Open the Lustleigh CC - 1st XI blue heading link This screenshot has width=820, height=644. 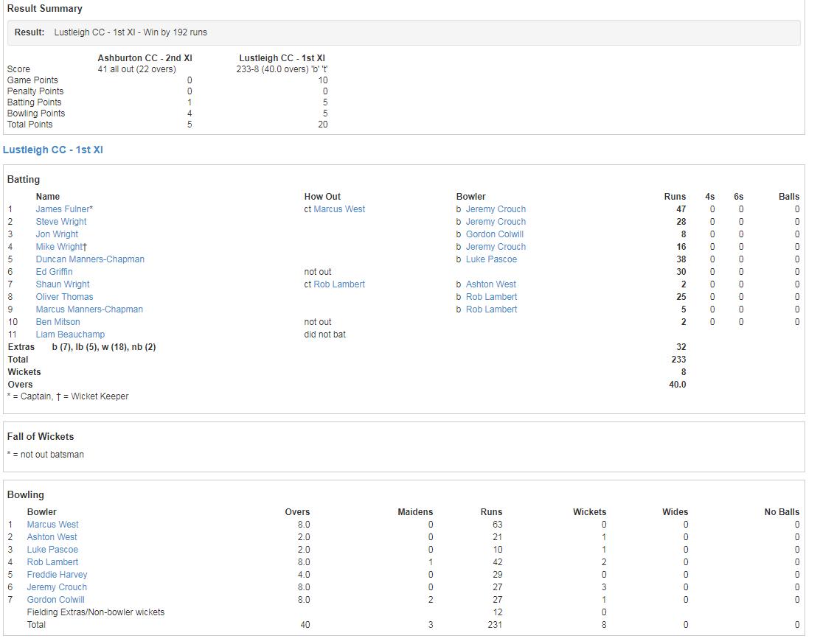click(53, 150)
